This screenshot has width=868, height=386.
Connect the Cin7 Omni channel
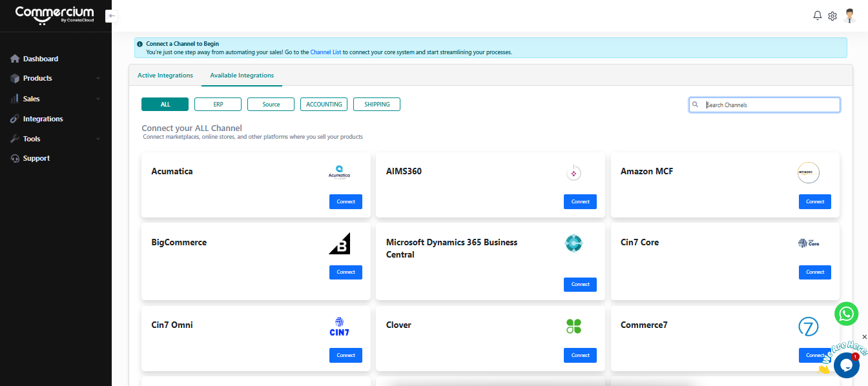[x=346, y=355]
